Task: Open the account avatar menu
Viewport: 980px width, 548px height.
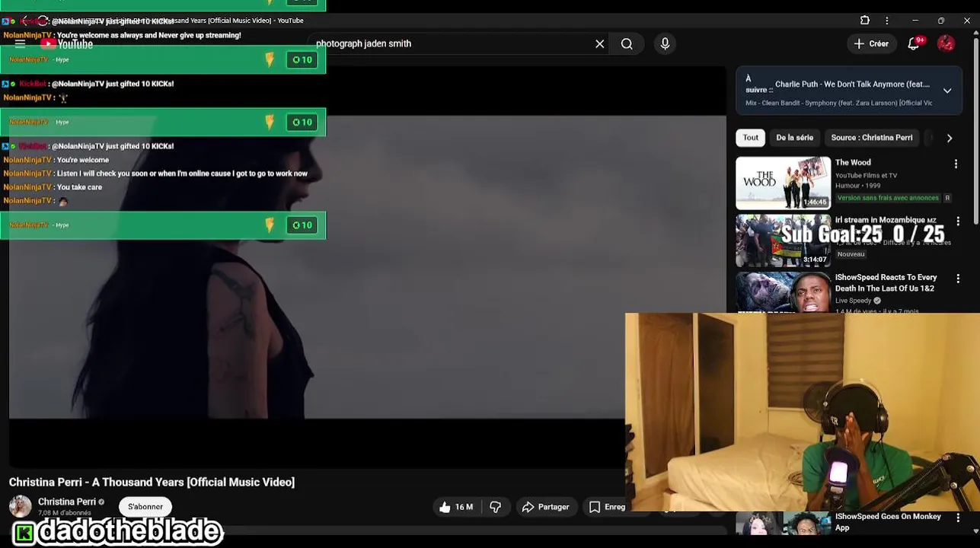Action: [x=946, y=44]
